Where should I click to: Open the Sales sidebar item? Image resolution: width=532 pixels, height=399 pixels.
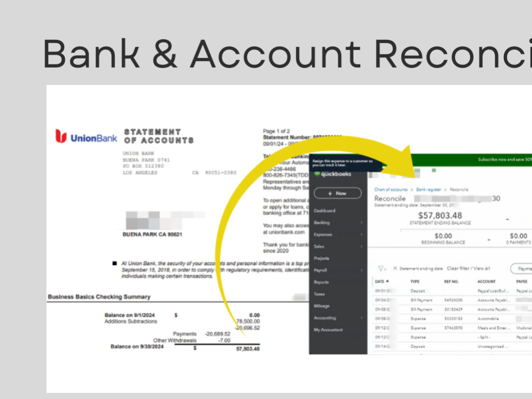[x=319, y=246]
